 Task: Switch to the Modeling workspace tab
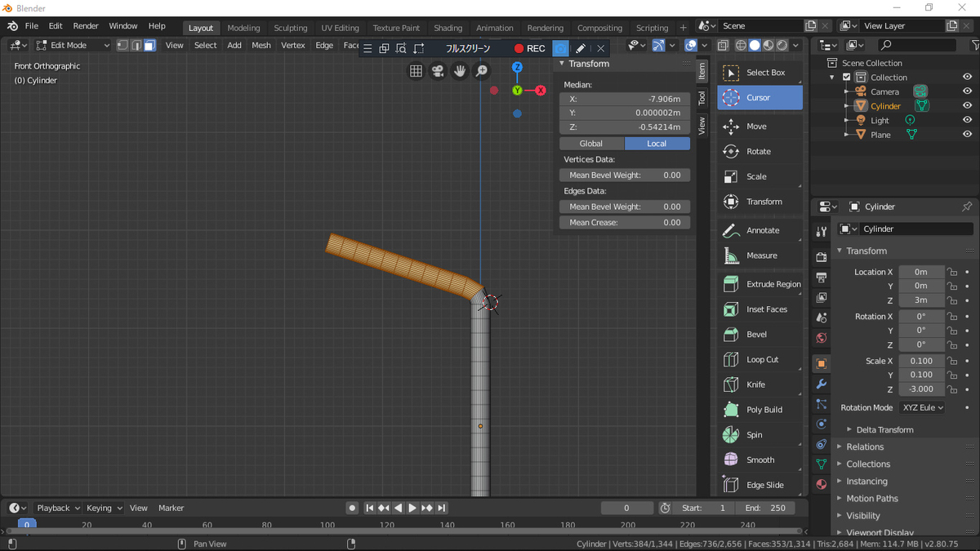[x=243, y=28]
